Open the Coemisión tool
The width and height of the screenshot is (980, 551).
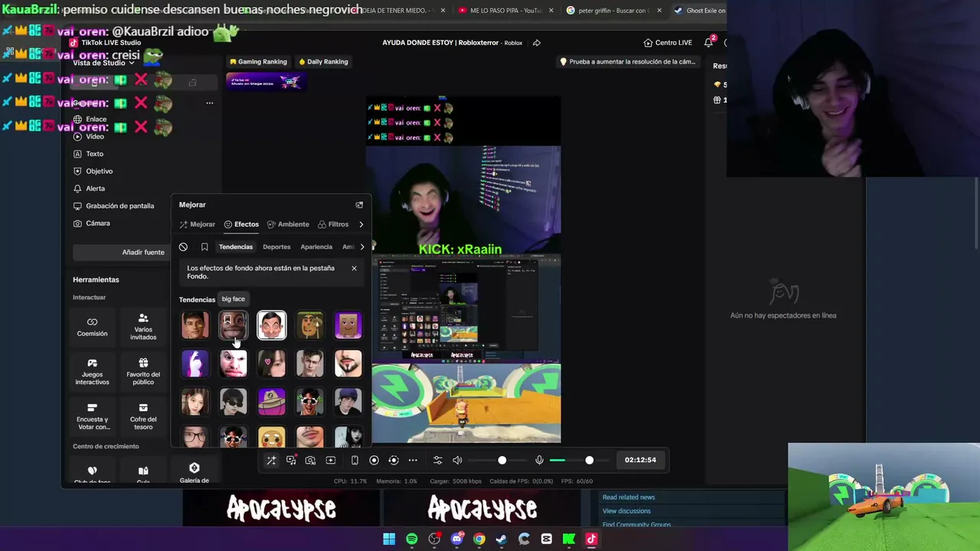92,327
